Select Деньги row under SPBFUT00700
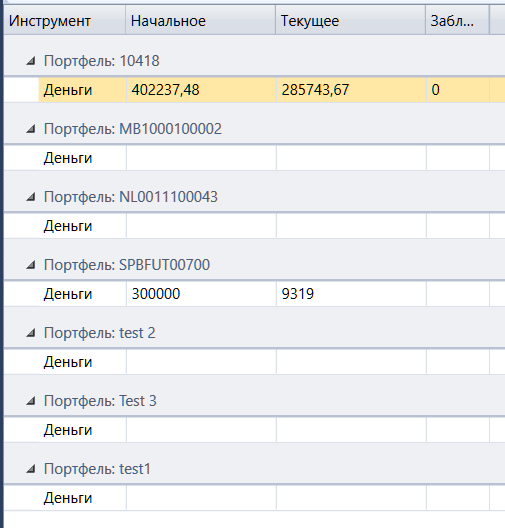The width and height of the screenshot is (505, 528). tap(272, 294)
